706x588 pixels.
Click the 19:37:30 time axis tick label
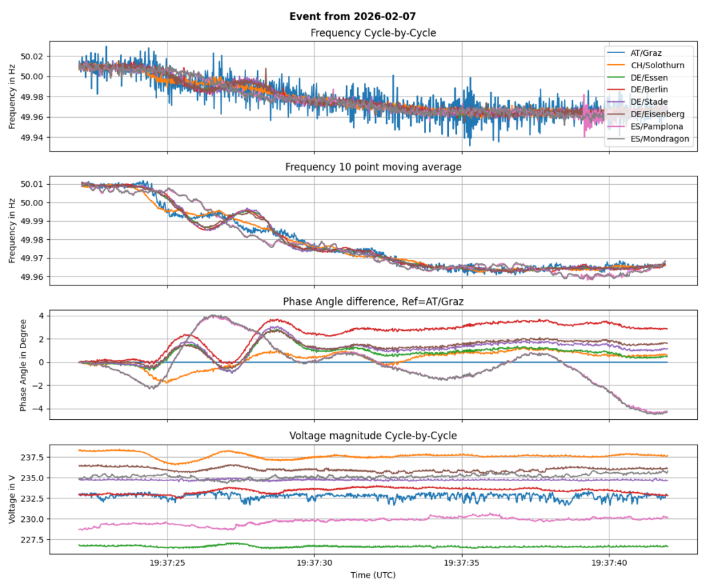(314, 562)
